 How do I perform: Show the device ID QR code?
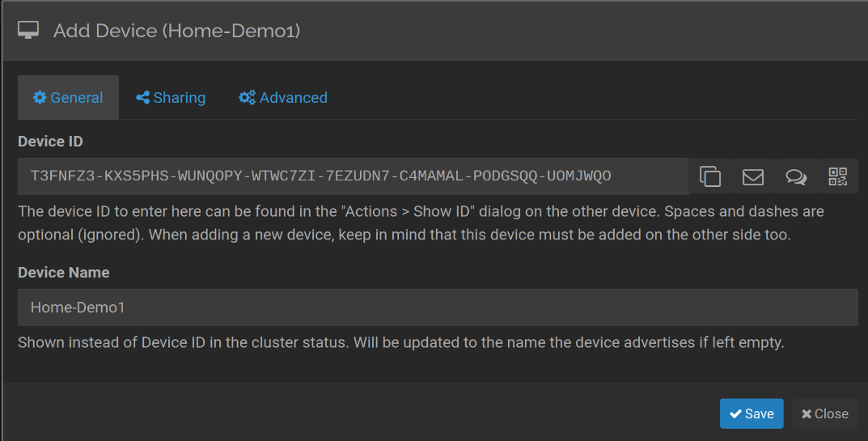(838, 176)
